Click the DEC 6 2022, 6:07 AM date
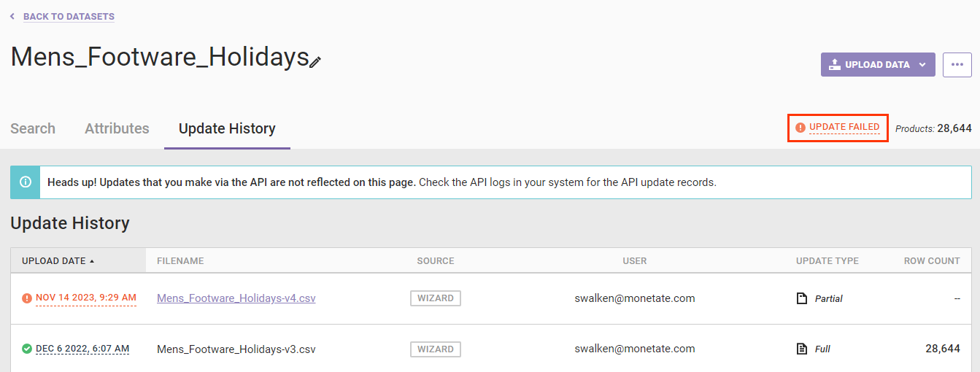The width and height of the screenshot is (980, 372). (82, 349)
